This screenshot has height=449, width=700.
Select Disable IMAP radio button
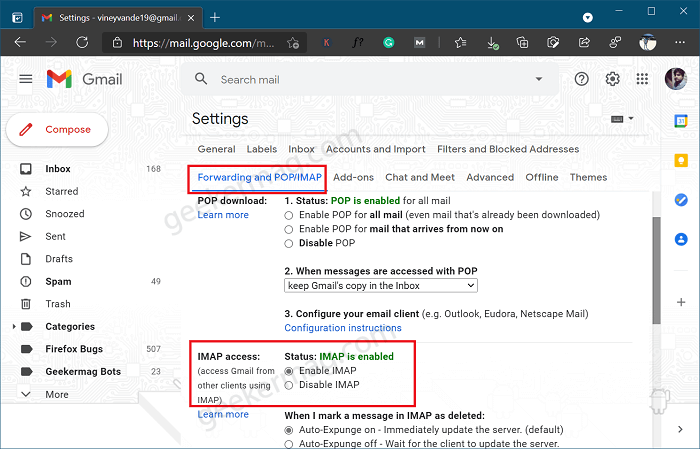[x=289, y=385]
